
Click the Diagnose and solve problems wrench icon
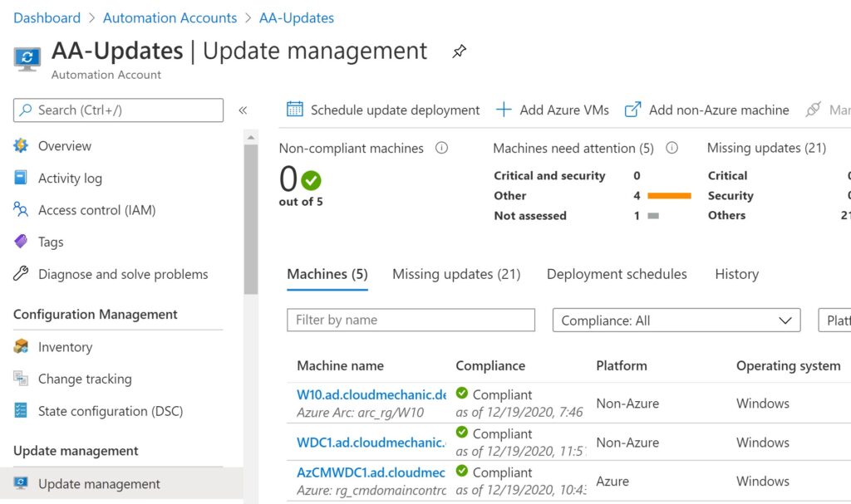[21, 273]
